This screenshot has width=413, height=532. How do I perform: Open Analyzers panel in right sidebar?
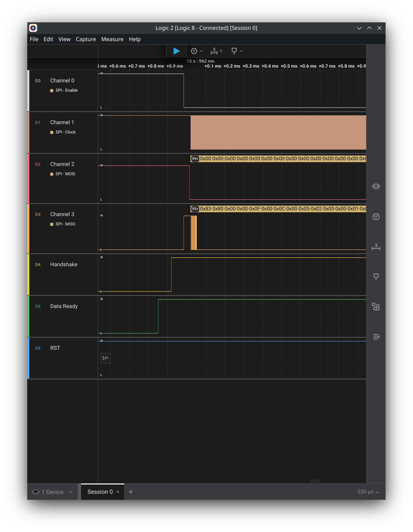[376, 217]
